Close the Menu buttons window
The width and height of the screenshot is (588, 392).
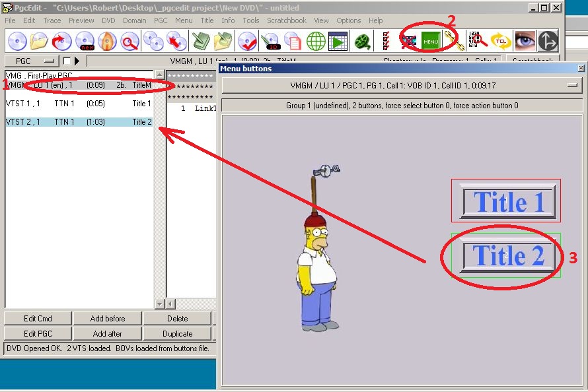pos(581,68)
